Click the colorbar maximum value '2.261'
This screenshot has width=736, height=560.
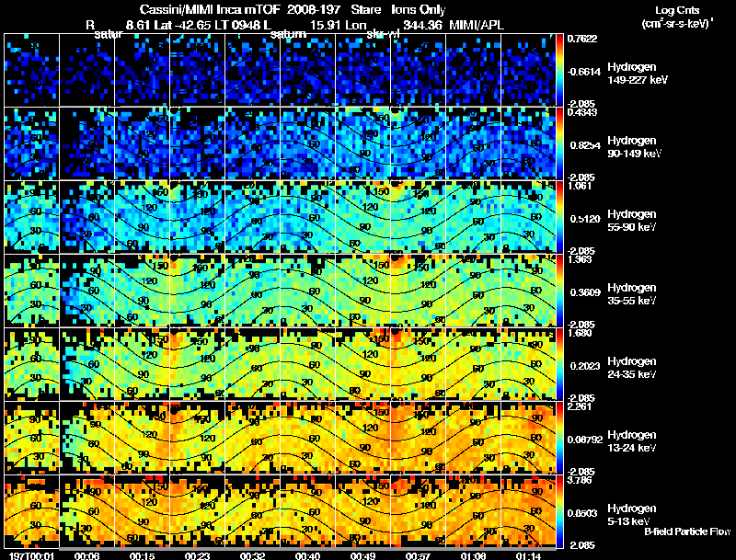tap(581, 406)
